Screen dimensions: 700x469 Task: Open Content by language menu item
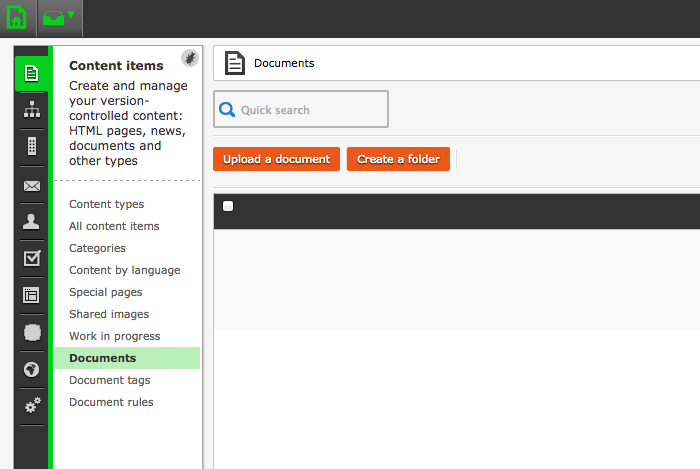pos(125,270)
